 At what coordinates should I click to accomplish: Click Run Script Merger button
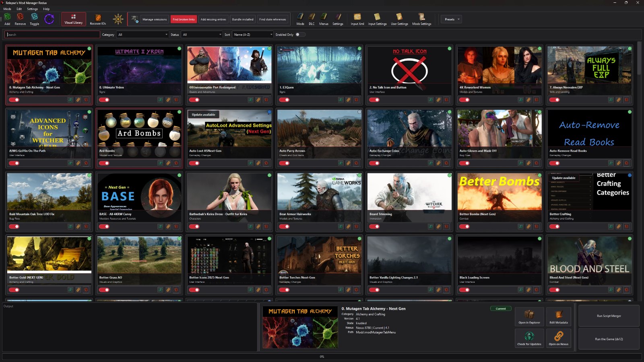[x=609, y=316]
